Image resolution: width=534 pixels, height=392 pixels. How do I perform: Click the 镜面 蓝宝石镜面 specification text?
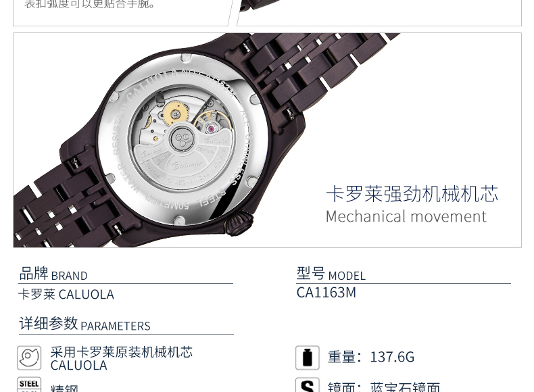[x=384, y=387]
